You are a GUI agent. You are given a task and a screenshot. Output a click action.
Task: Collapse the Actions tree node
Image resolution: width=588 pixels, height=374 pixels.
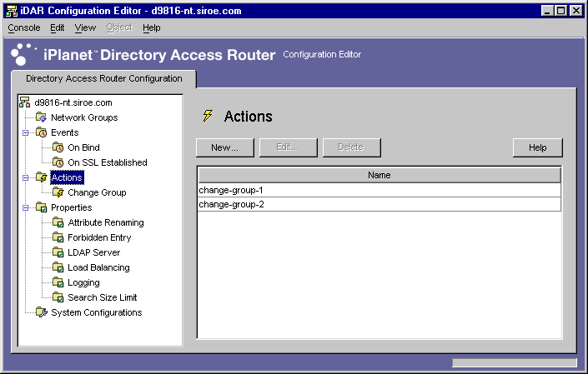(x=26, y=177)
